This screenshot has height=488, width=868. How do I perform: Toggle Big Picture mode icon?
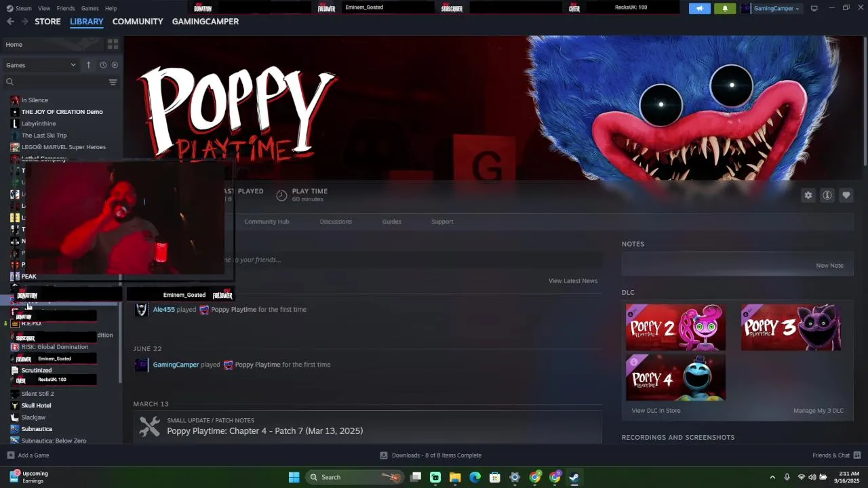[814, 8]
